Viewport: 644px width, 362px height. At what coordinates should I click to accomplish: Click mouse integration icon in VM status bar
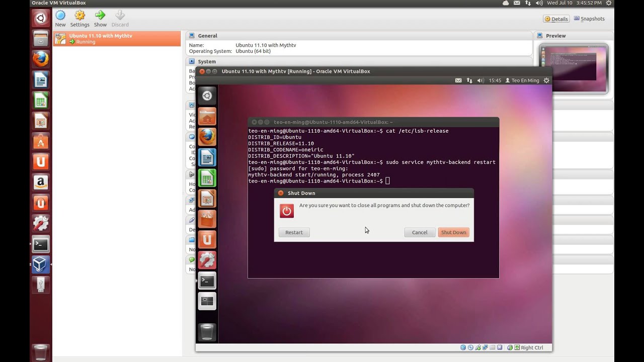(510, 347)
